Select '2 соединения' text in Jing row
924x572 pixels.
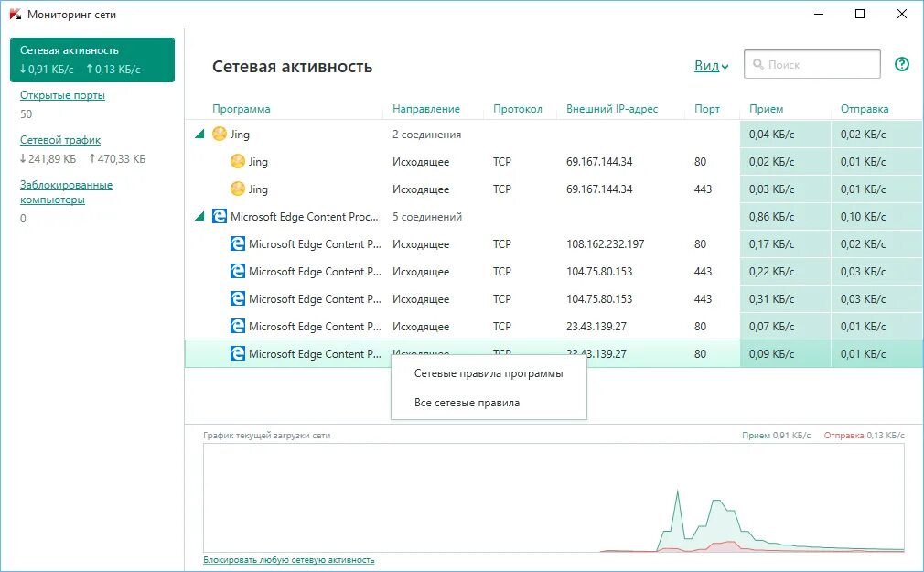coord(426,135)
